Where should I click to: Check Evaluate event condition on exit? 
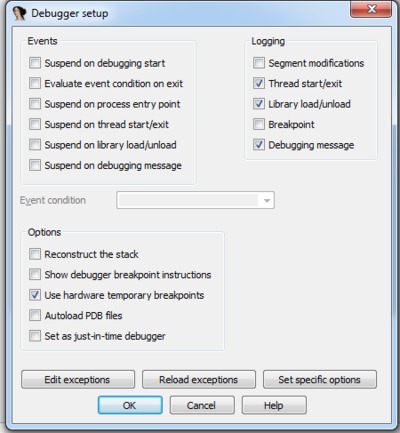(35, 83)
